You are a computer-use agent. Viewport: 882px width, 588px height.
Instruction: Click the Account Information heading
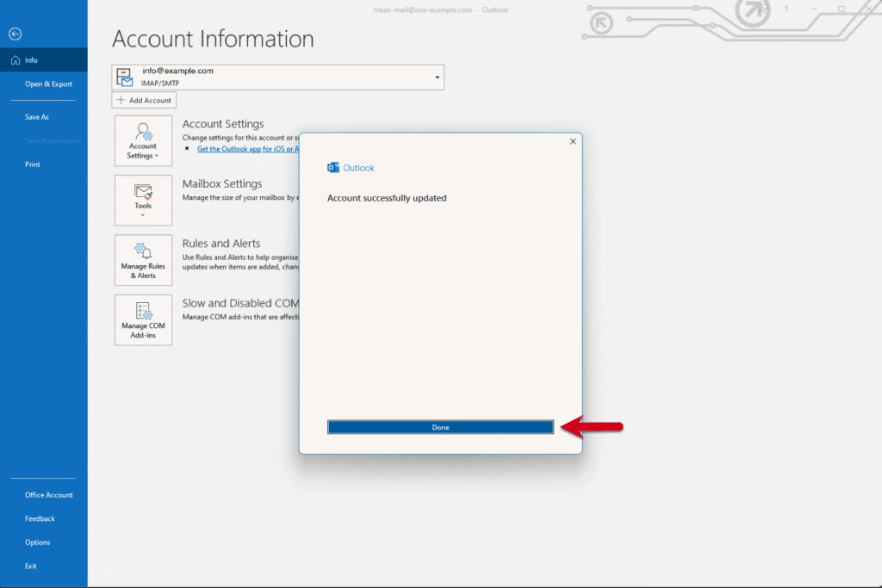coord(214,39)
